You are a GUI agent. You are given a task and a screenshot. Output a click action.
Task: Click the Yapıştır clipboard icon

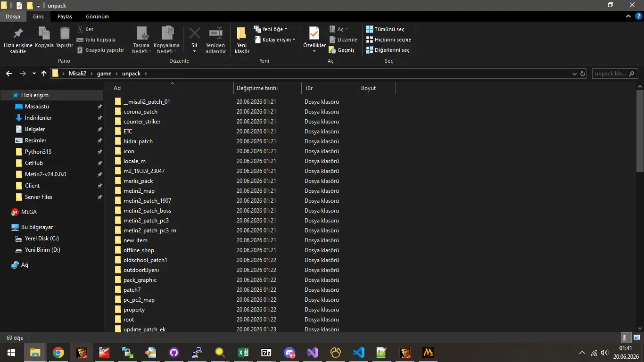[65, 33]
